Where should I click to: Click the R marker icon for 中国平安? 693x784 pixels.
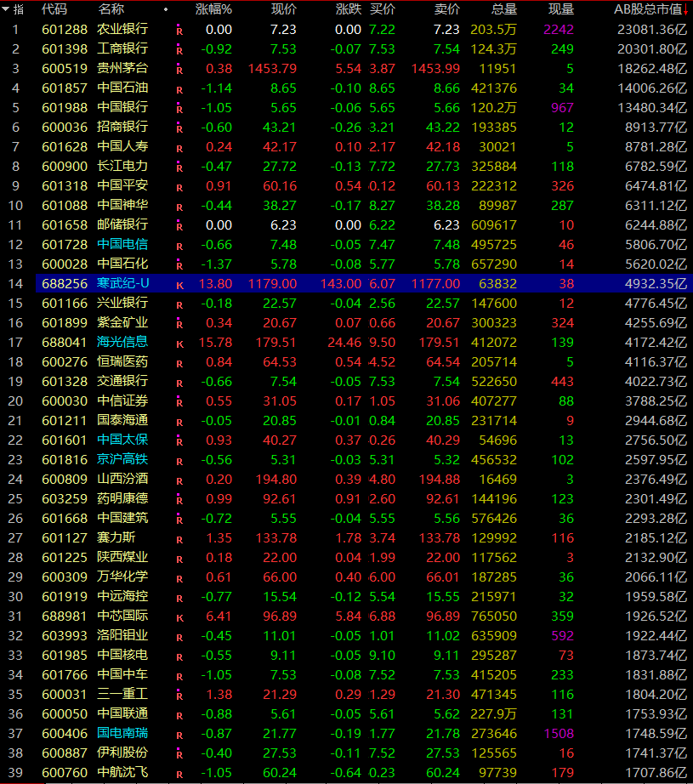click(x=179, y=186)
